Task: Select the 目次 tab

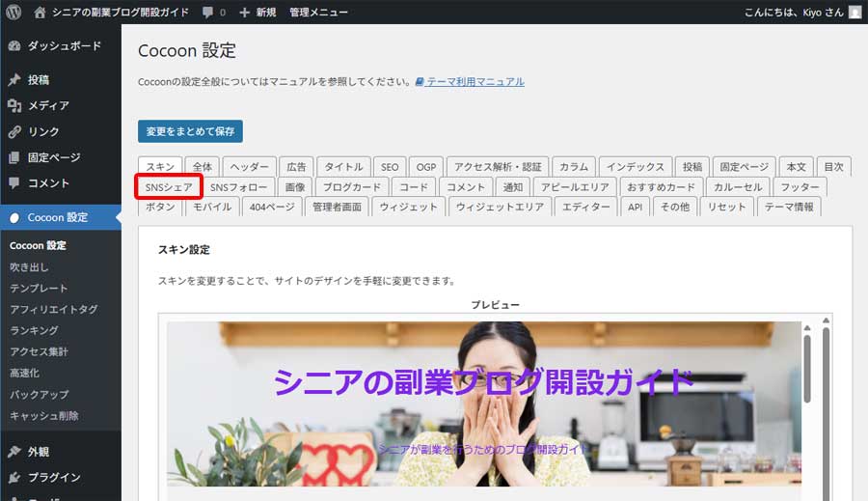Action: 833,167
